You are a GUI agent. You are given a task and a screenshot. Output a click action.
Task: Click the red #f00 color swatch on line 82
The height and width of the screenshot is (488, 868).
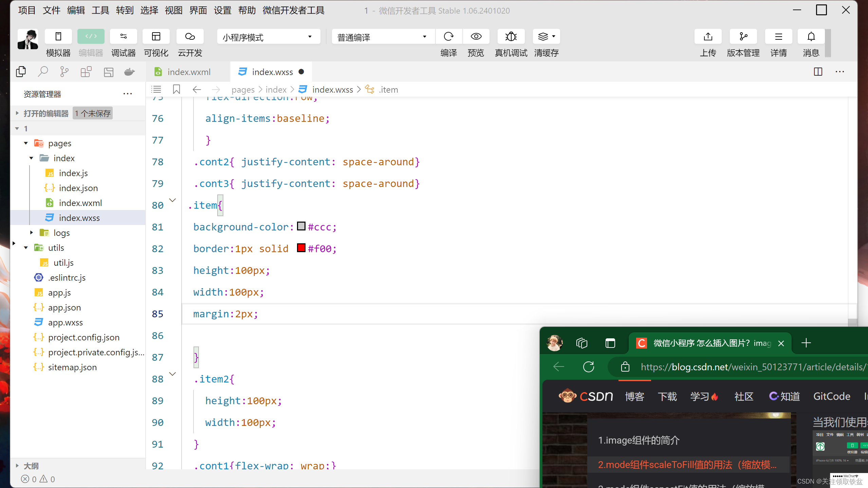(x=301, y=248)
